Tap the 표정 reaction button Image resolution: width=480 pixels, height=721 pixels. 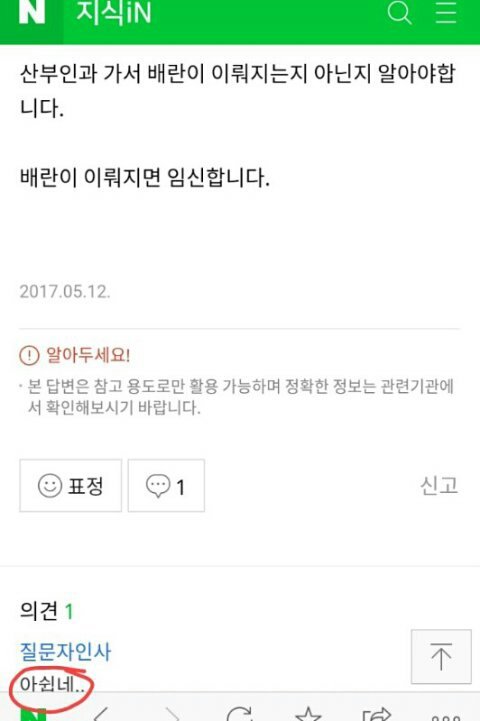pyautogui.click(x=70, y=485)
